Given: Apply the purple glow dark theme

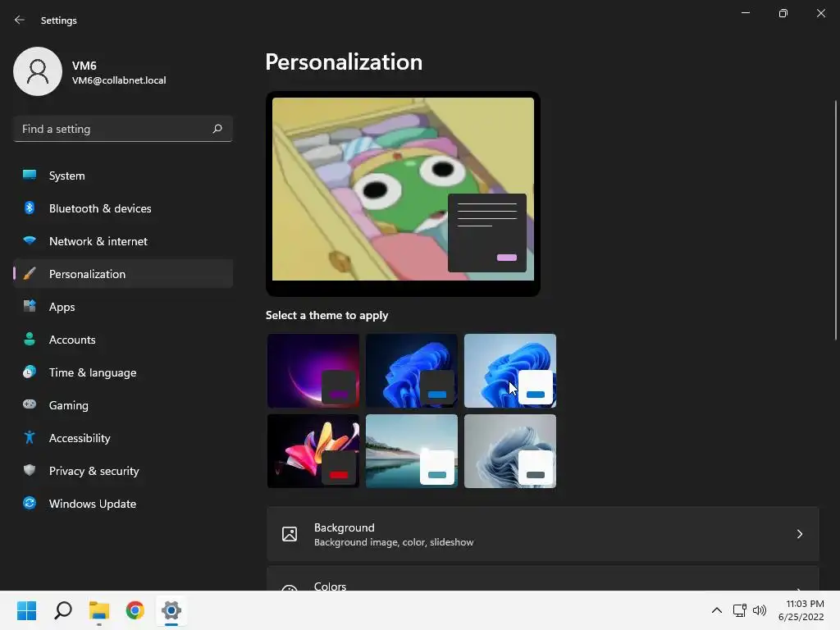Looking at the screenshot, I should 313,371.
